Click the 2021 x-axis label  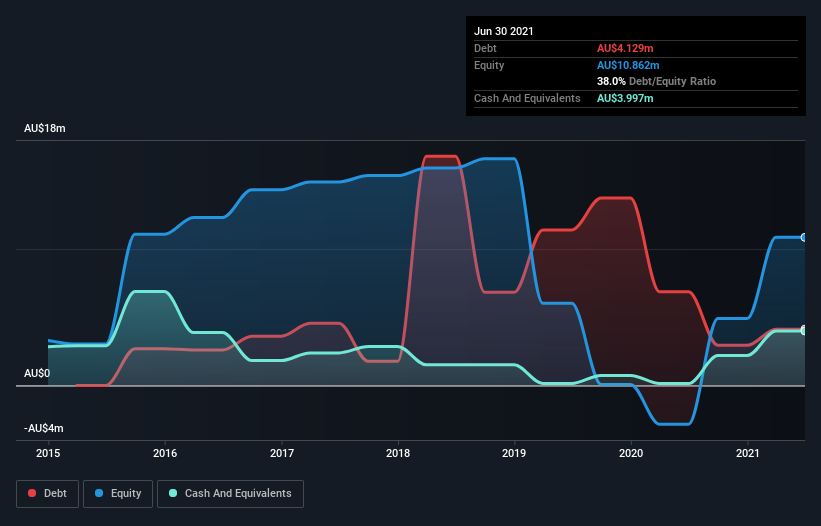point(748,453)
